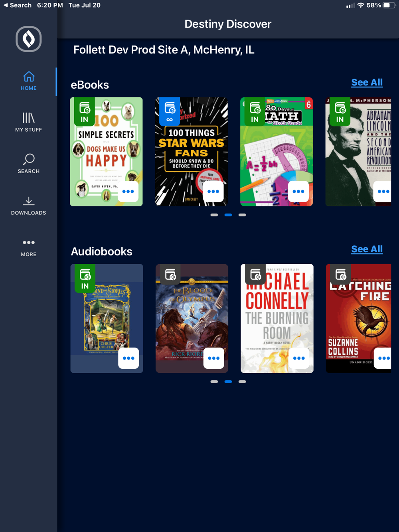Open 100 Things Star Wars Fans cover
This screenshot has height=532, width=399.
click(192, 152)
